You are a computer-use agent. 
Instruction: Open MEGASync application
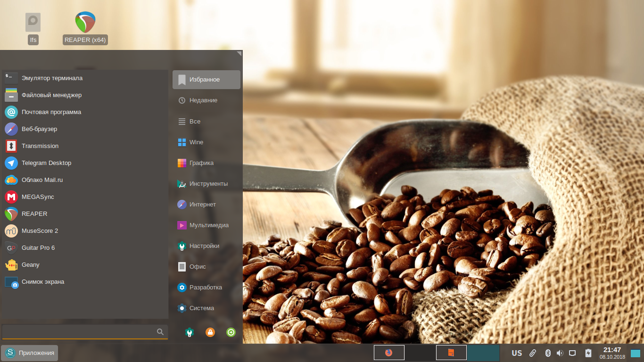point(38,197)
